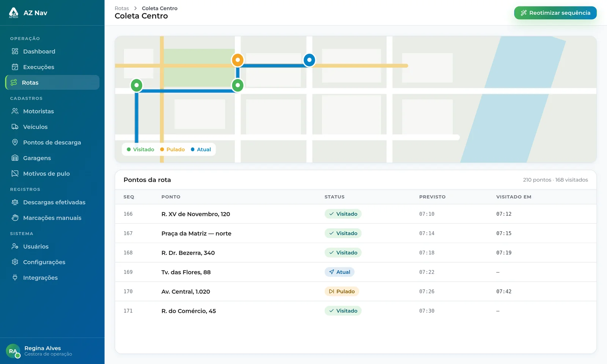The image size is (607, 364).
Task: Click Visitado badge in row 167
Action: [x=343, y=233]
